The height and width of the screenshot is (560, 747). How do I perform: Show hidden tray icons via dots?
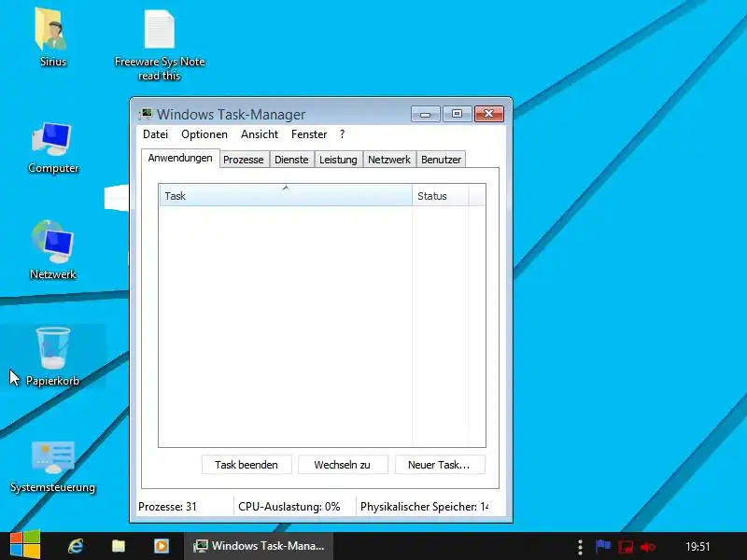(x=580, y=547)
